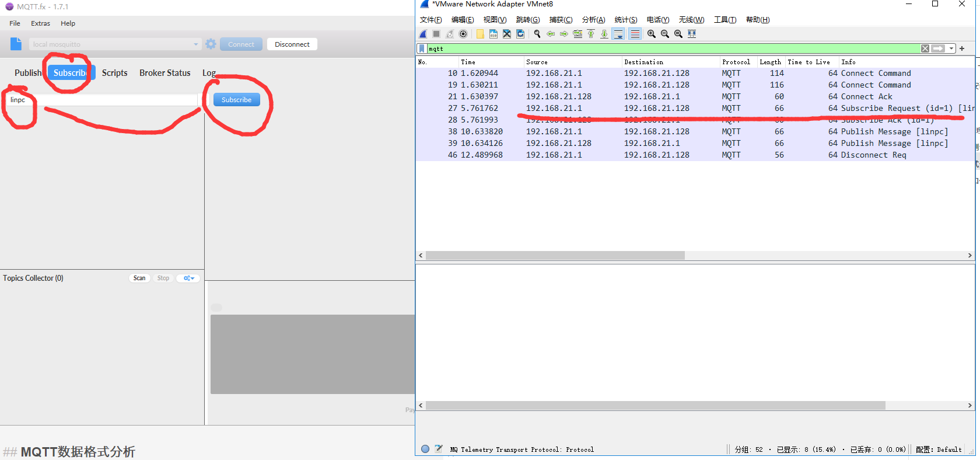The width and height of the screenshot is (980, 460).
Task: Toggle auto-scroll during live capture
Action: pyautogui.click(x=618, y=34)
